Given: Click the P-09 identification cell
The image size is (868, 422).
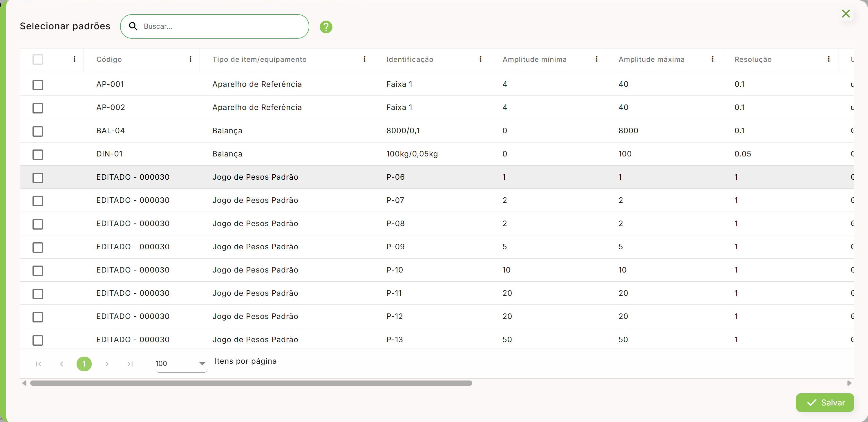Looking at the screenshot, I should click(x=395, y=247).
